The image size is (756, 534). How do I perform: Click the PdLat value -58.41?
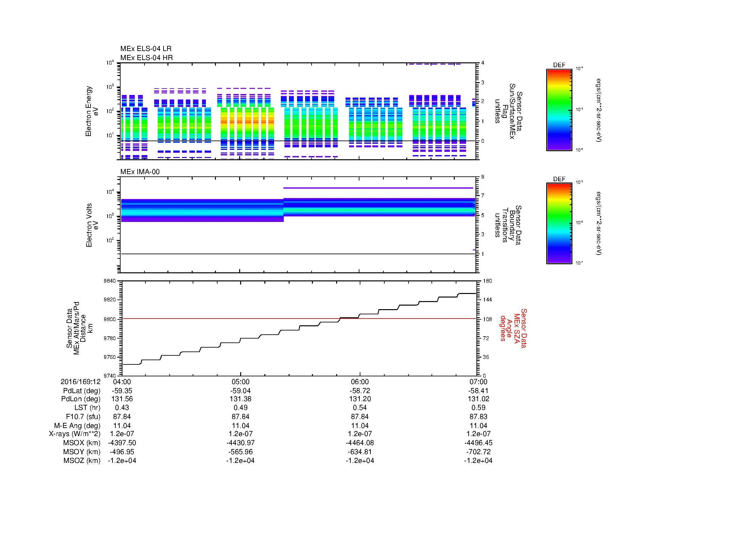point(478,391)
